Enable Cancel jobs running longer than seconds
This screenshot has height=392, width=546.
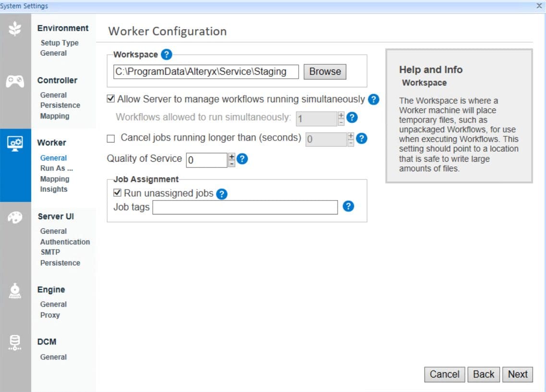(110, 138)
